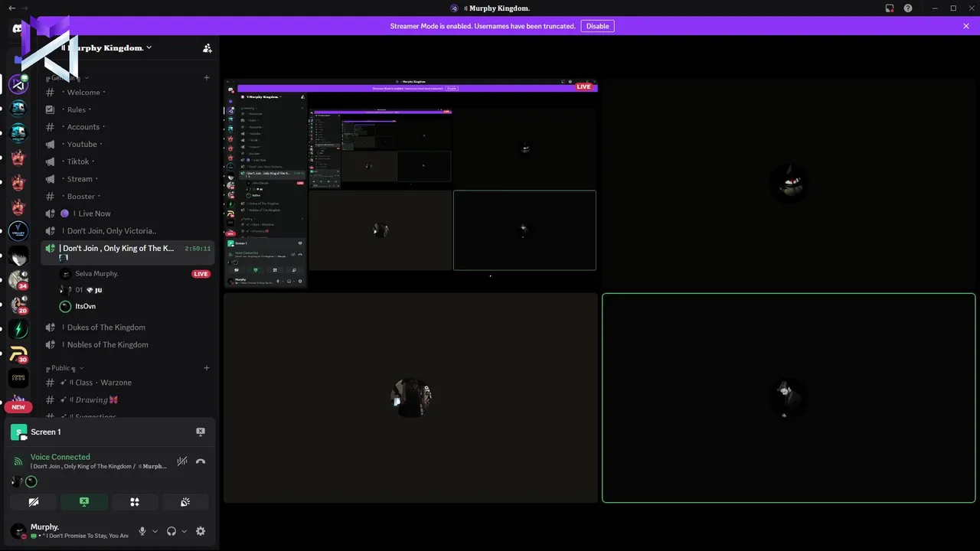The image size is (980, 551).
Task: Open the Stream announcement channel
Action: click(127, 179)
